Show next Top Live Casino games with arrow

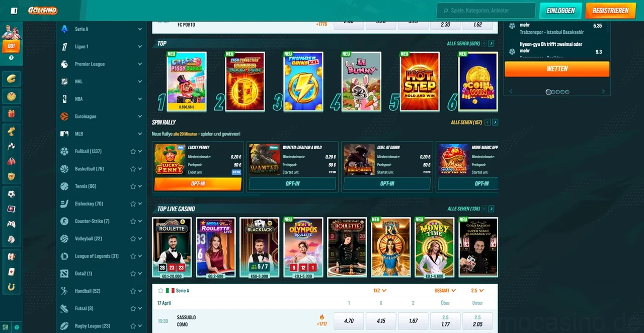click(x=492, y=209)
